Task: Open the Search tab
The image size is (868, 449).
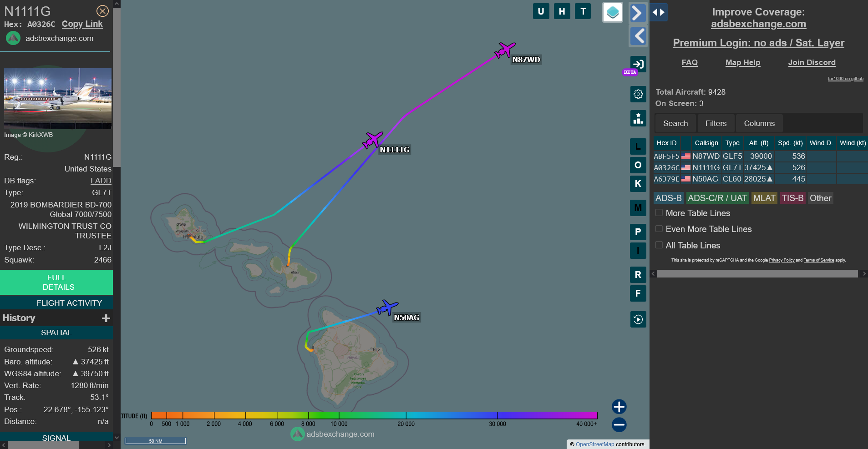Action: pyautogui.click(x=675, y=123)
